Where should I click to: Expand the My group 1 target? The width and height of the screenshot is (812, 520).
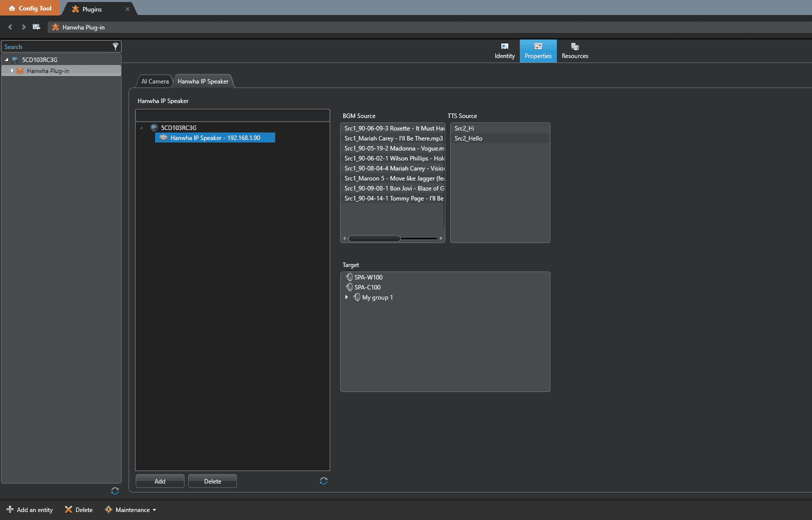click(x=346, y=297)
